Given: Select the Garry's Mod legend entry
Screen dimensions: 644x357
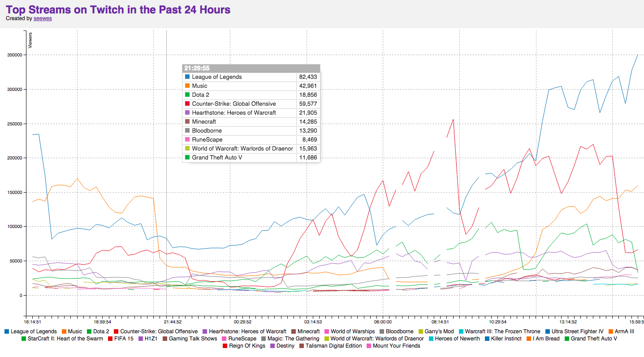Looking at the screenshot, I should click(x=436, y=331).
